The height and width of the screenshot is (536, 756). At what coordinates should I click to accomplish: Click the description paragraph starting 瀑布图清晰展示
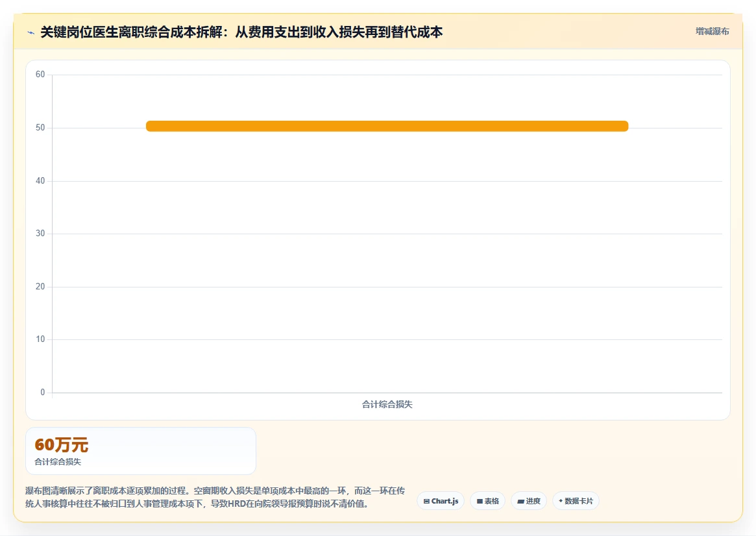(215, 498)
